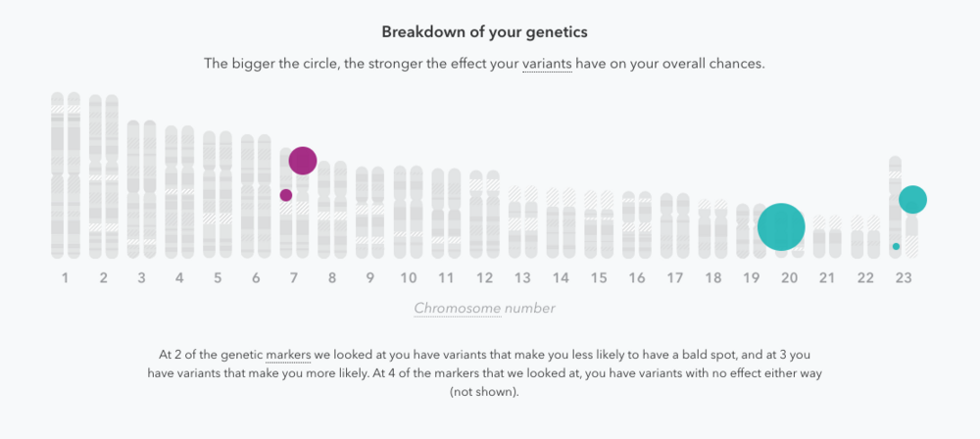Select the small purple circle on chromosome 7
Image resolution: width=980 pixels, height=439 pixels.
[285, 195]
